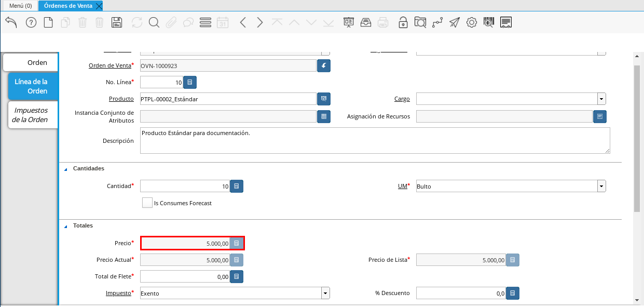Toggle Is Consumes Forecast checkbox
Viewport: 644px width, 307px height.
[x=147, y=203]
